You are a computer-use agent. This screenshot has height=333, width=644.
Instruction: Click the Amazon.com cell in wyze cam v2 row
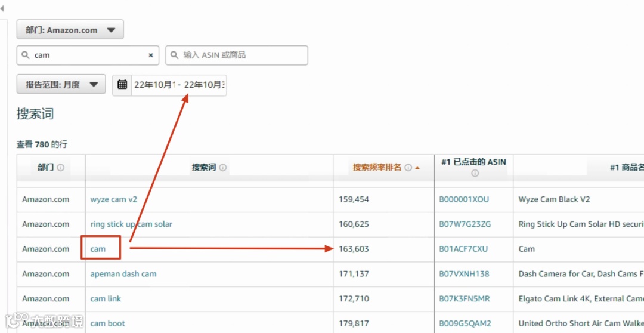45,199
